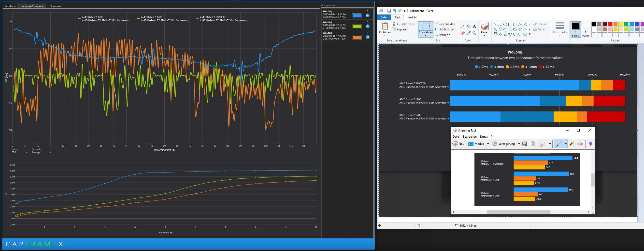This screenshot has height=251, width=644.
Task: Click Neu in Snipping Tool
Action: click(458, 144)
